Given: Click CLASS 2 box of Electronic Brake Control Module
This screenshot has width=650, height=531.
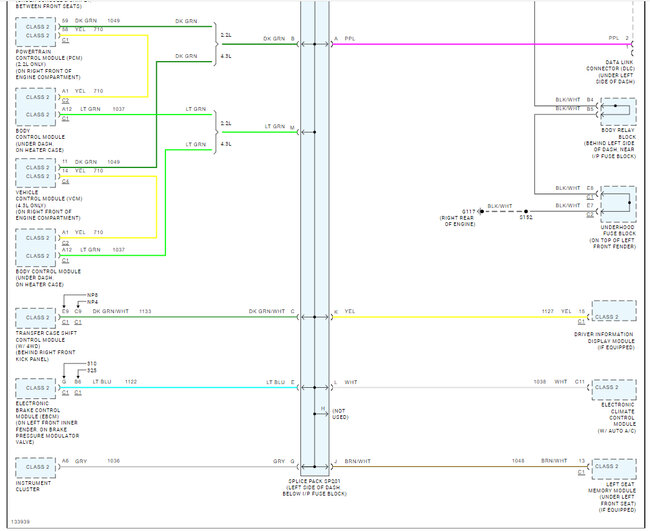Looking at the screenshot, I should [x=36, y=388].
